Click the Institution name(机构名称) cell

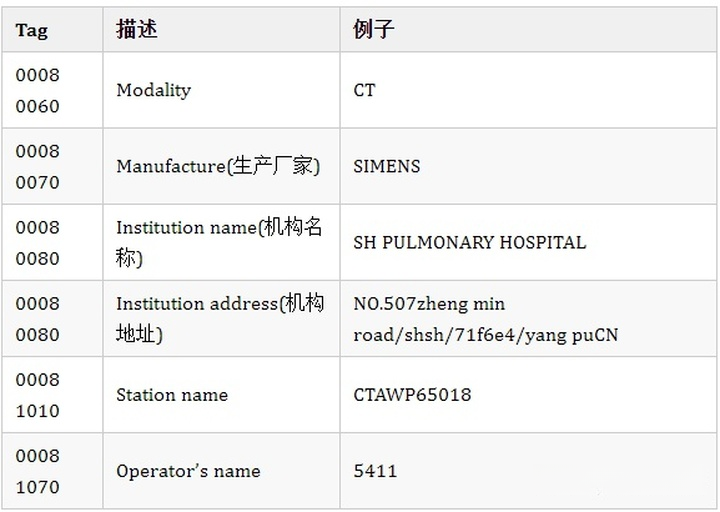click(219, 242)
